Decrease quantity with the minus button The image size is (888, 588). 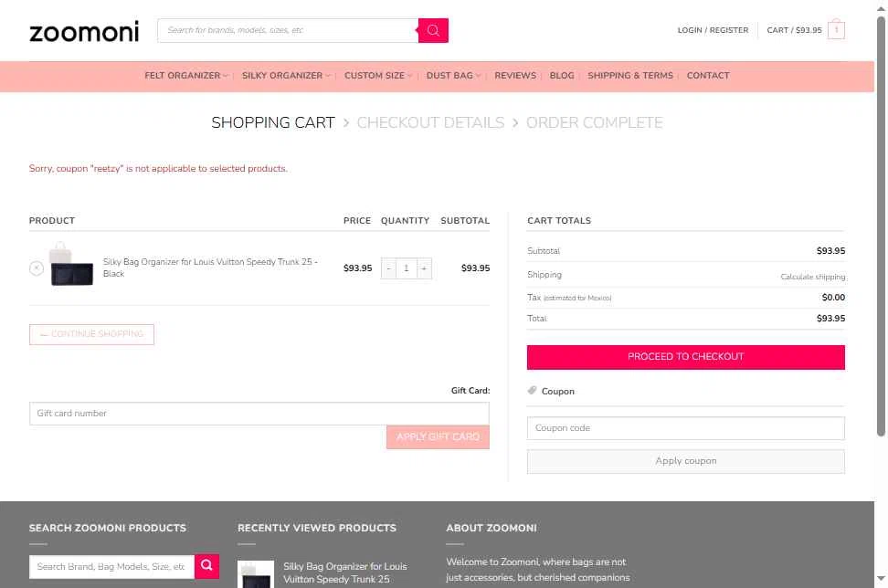pyautogui.click(x=388, y=268)
